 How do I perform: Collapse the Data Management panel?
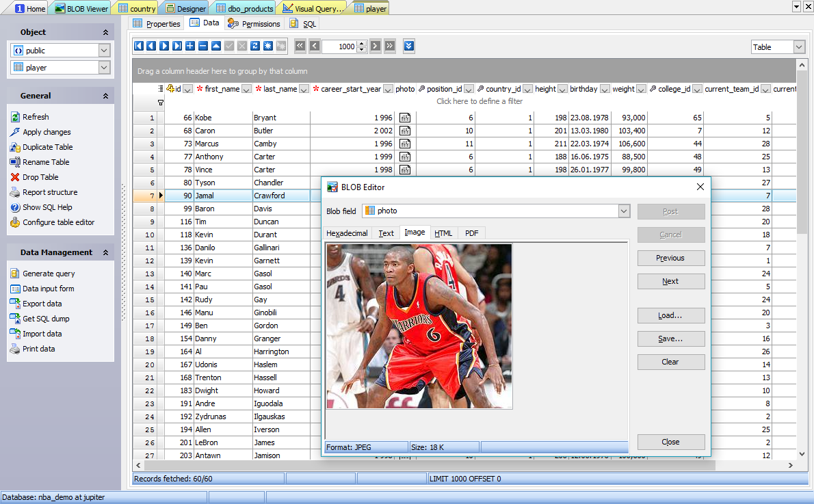tap(105, 253)
